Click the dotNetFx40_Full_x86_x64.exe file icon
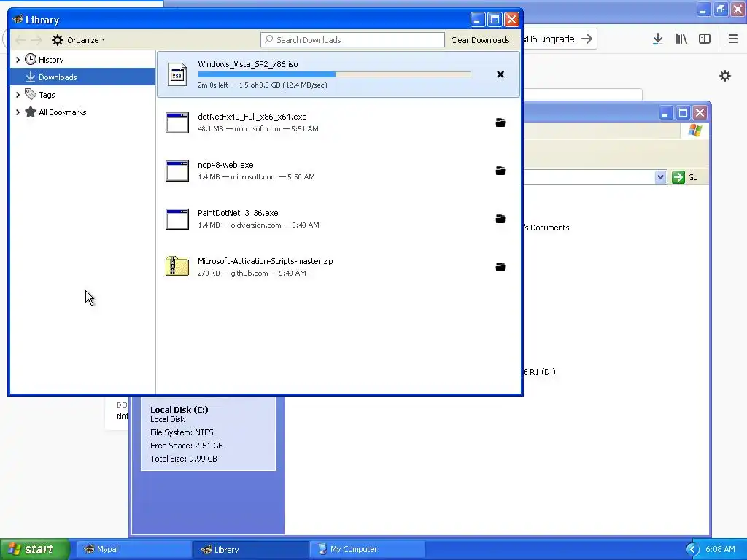Screen dimensions: 747x560 (x=177, y=122)
